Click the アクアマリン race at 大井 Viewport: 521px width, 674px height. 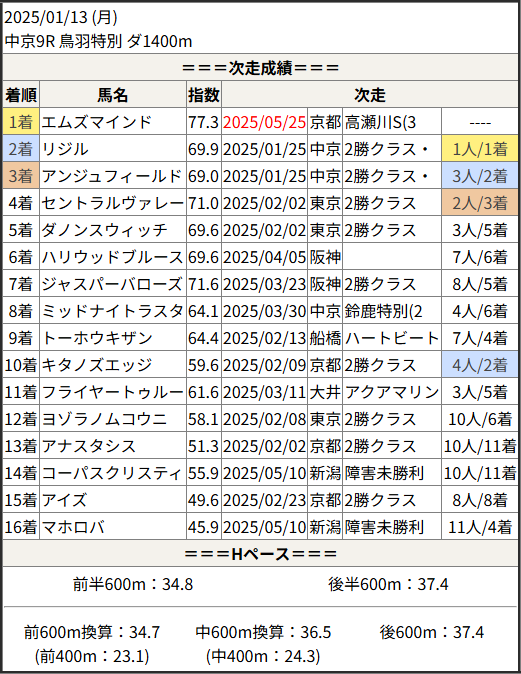click(x=392, y=392)
